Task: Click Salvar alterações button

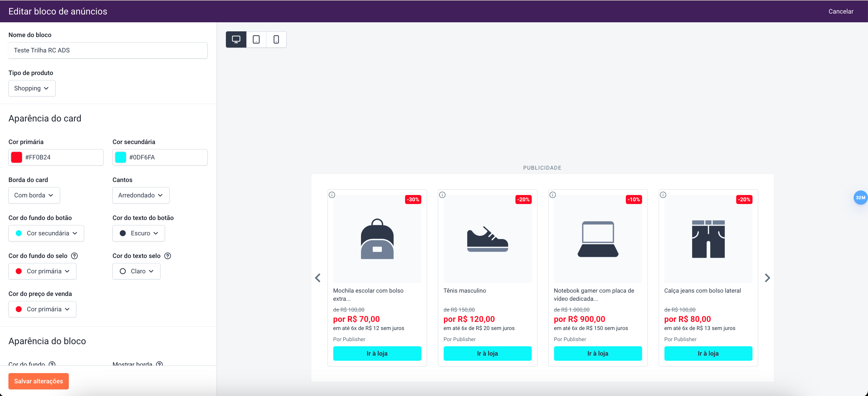Action: tap(38, 381)
